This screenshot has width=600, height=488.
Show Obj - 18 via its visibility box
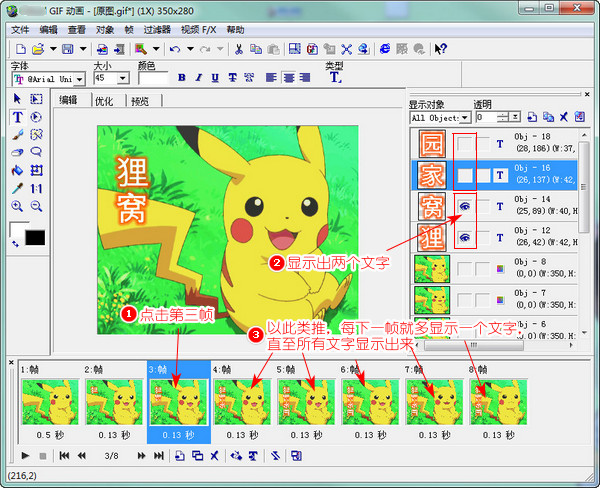click(x=465, y=144)
